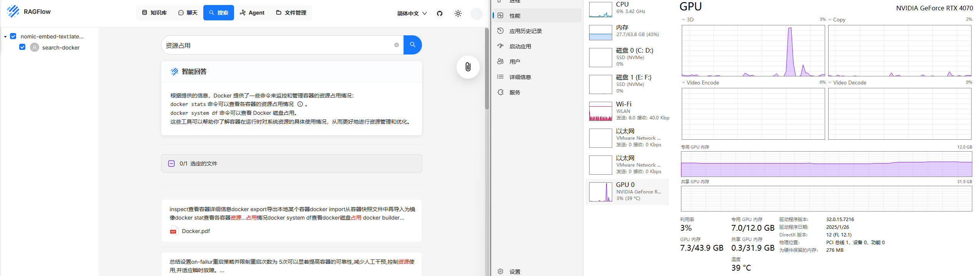Open the GitHub repository icon
Viewport: 980px width, 276px height.
point(440,13)
